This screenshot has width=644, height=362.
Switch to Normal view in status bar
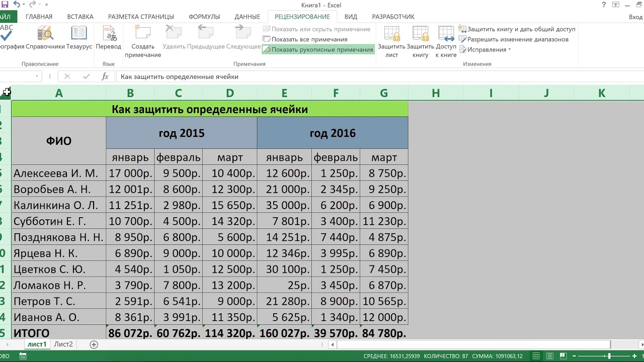pos(536,356)
